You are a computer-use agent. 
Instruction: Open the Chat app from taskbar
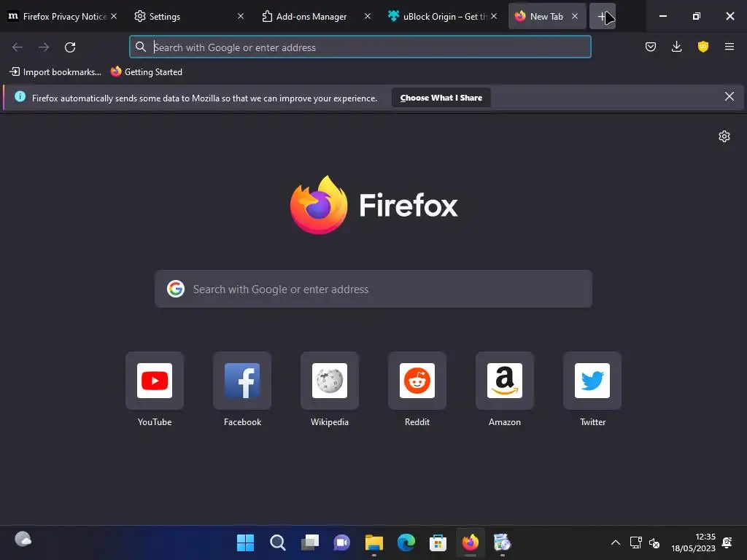point(341,542)
